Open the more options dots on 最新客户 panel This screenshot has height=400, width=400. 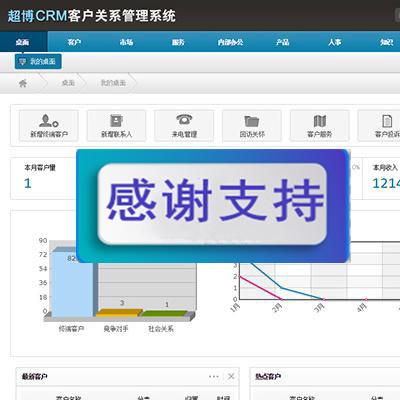click(x=214, y=376)
